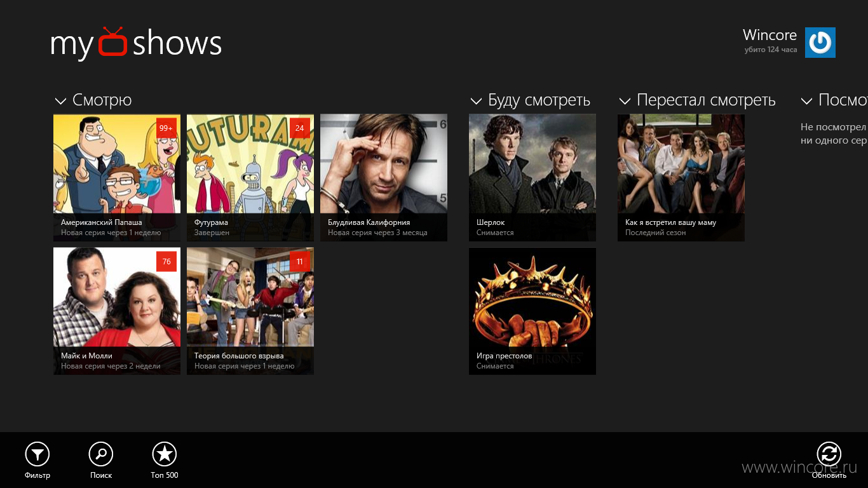Click the 24 badge on Футурама
Viewport: 868px width, 488px height.
point(300,128)
